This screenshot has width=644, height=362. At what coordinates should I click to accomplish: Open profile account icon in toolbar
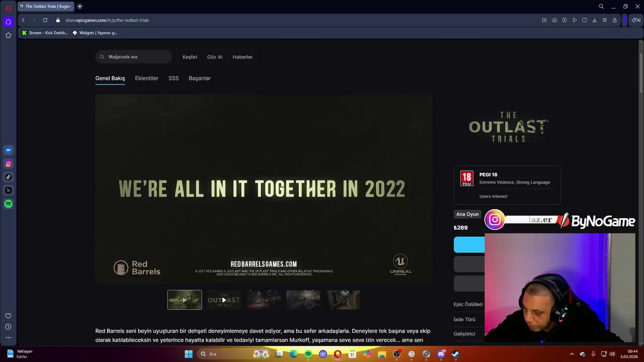[x=615, y=20]
